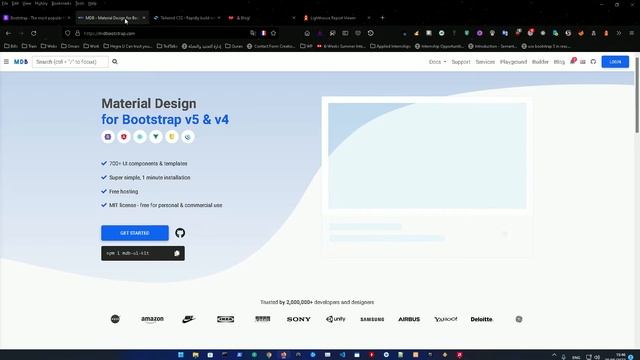Open the Support link
Screen dimensions: 640x360
(x=461, y=62)
